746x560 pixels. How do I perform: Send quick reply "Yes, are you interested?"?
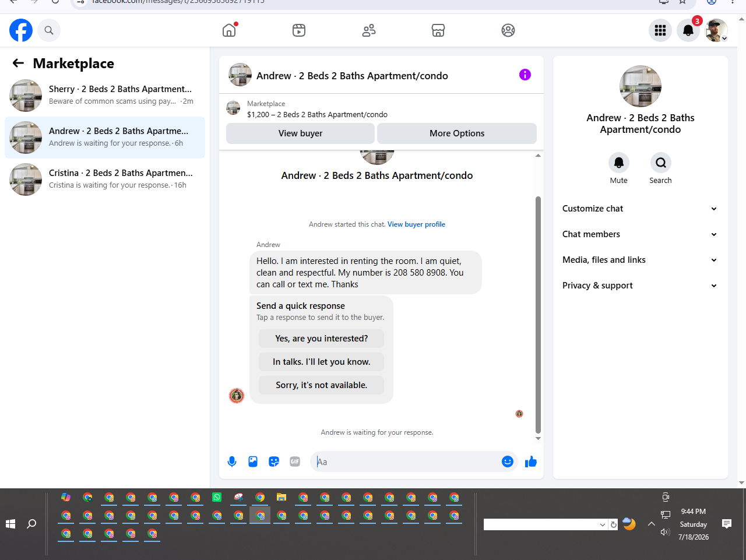pos(322,339)
